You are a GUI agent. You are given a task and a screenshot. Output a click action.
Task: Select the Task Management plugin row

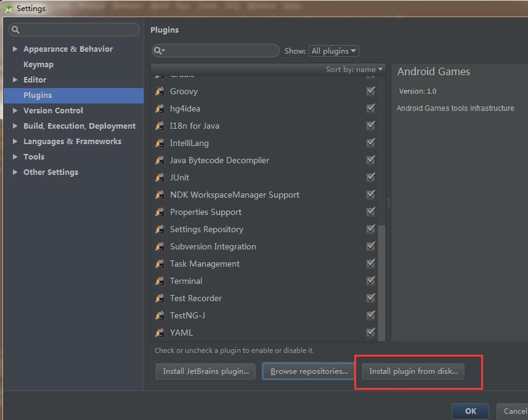[x=265, y=264]
